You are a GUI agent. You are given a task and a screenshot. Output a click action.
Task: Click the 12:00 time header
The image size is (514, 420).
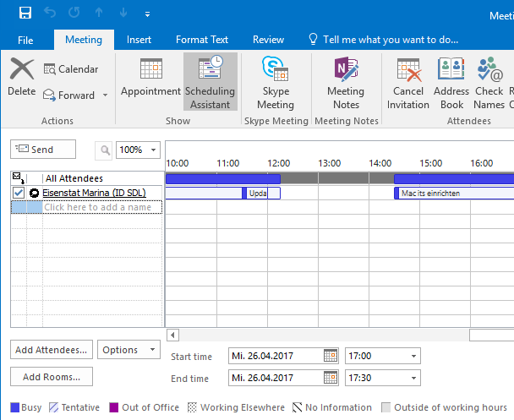pyautogui.click(x=279, y=163)
